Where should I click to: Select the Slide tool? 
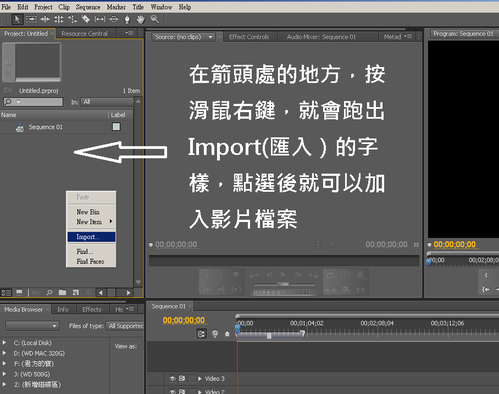114,19
